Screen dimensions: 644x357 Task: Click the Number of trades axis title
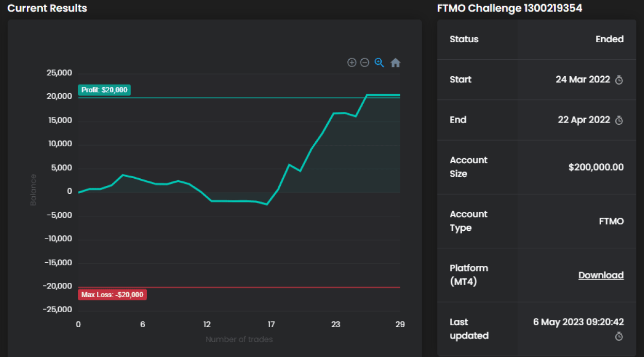(239, 339)
